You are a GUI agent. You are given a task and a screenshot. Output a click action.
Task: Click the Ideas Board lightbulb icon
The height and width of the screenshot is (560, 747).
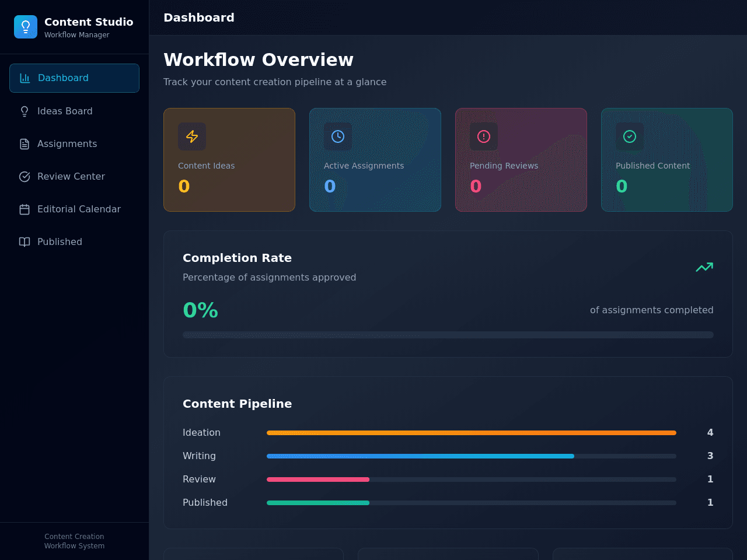pos(25,111)
